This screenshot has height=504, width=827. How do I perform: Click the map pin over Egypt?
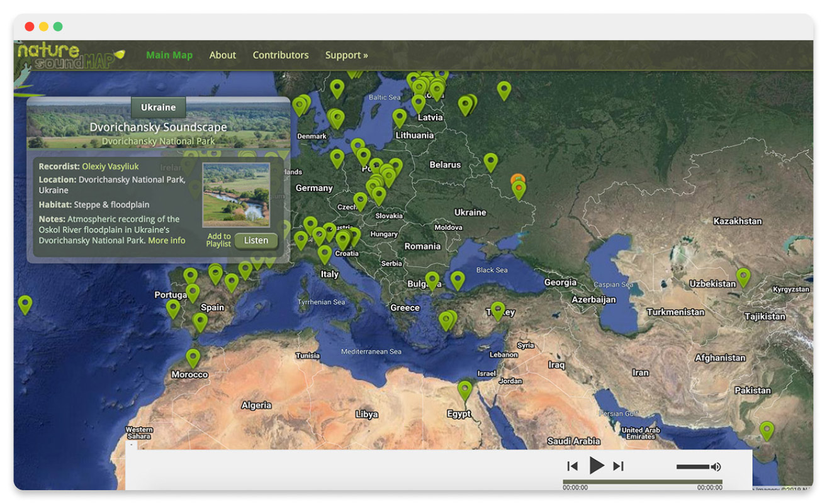coord(464,389)
